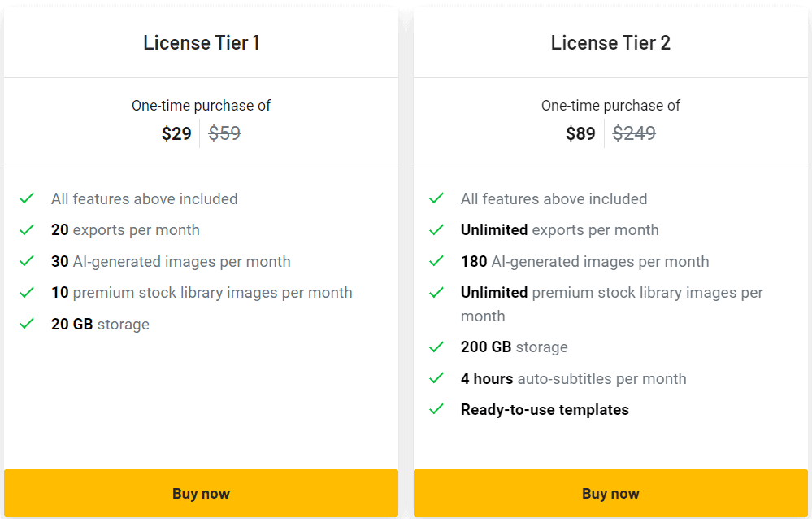Click the checkmark beside "30 AI-generated images per month"
The height and width of the screenshot is (519, 812).
(x=27, y=262)
